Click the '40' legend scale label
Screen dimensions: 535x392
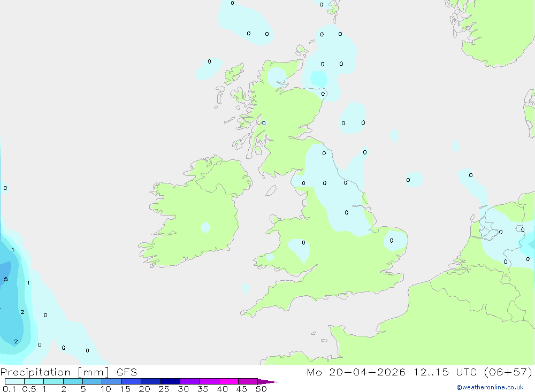click(223, 389)
